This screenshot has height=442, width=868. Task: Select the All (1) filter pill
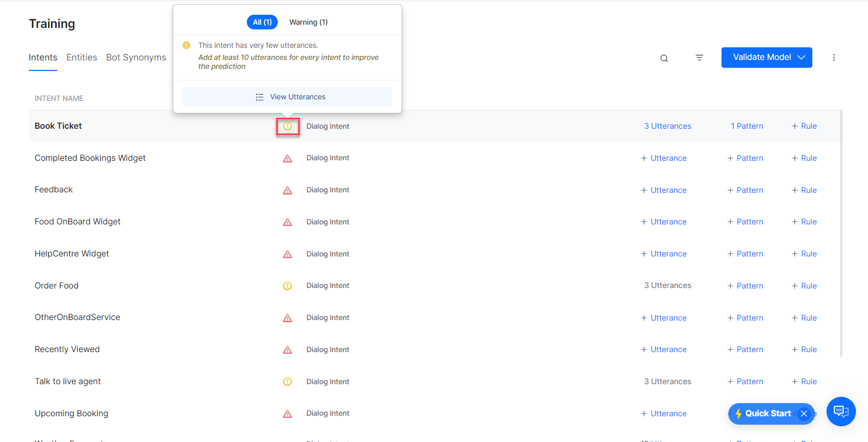(262, 22)
